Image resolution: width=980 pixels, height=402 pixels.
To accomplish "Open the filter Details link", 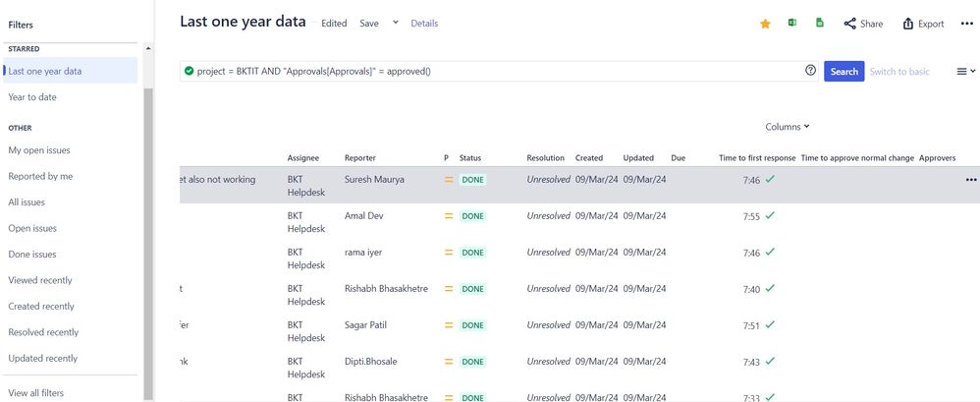I will [424, 24].
